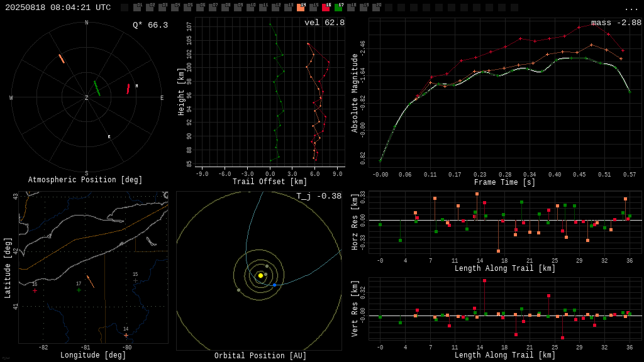Click the Latitude [deg] axis title
644x362 pixels.
pyautogui.click(x=8, y=268)
